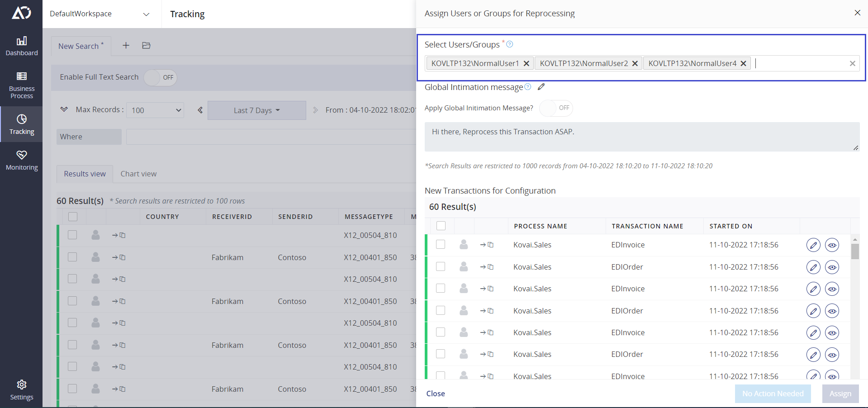Click the Where filter label
The height and width of the screenshot is (408, 868).
[89, 137]
